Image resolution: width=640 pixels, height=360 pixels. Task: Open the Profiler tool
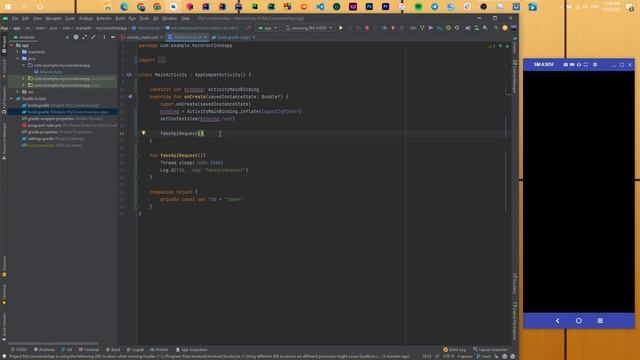[x=159, y=350]
